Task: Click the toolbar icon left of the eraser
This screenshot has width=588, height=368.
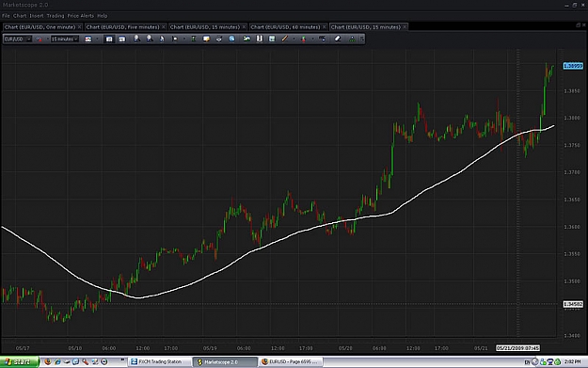Action: (322, 39)
